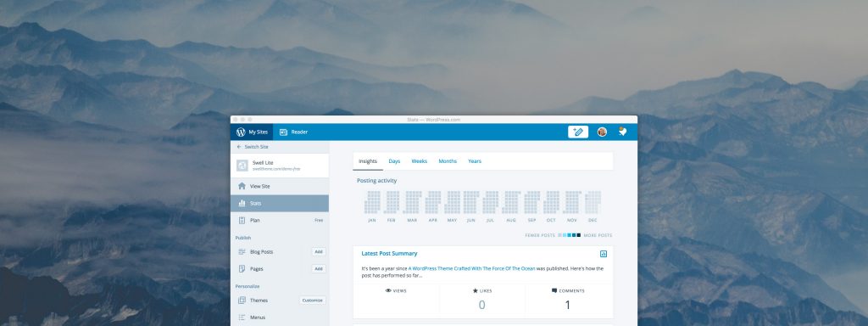The height and width of the screenshot is (326, 868).
Task: Click Add button next to Pages
Action: tap(319, 269)
